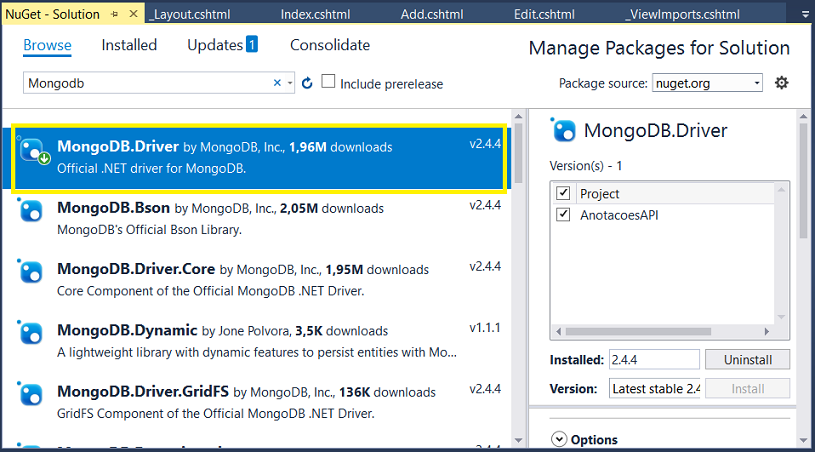Image resolution: width=815 pixels, height=452 pixels.
Task: Click the v1.1.1 version of MongoDB.Dynamic
Action: [x=484, y=328]
